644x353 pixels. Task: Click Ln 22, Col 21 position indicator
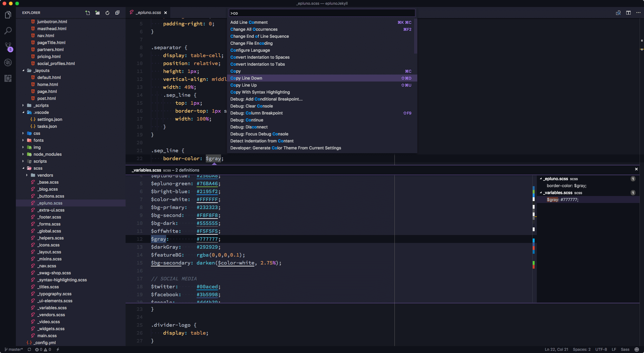tap(556, 350)
